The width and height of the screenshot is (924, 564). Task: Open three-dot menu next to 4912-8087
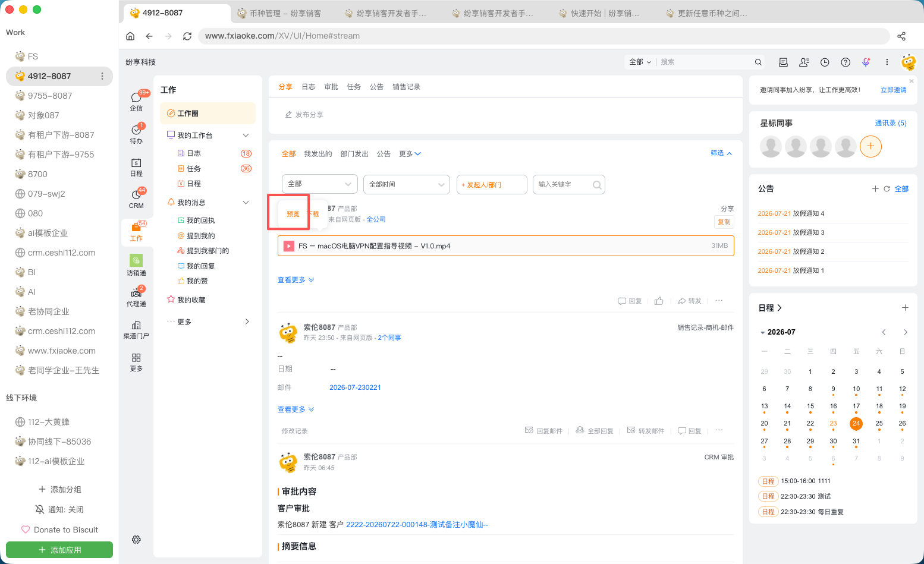[x=102, y=76]
